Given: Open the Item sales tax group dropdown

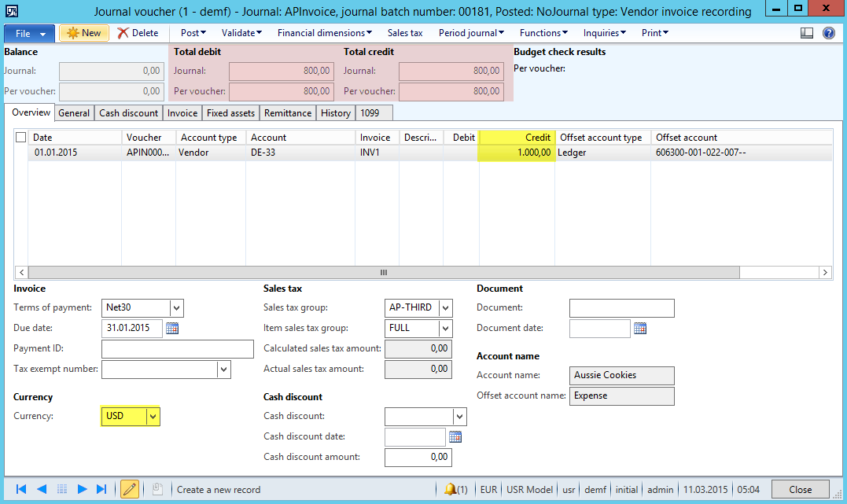Looking at the screenshot, I should (445, 329).
